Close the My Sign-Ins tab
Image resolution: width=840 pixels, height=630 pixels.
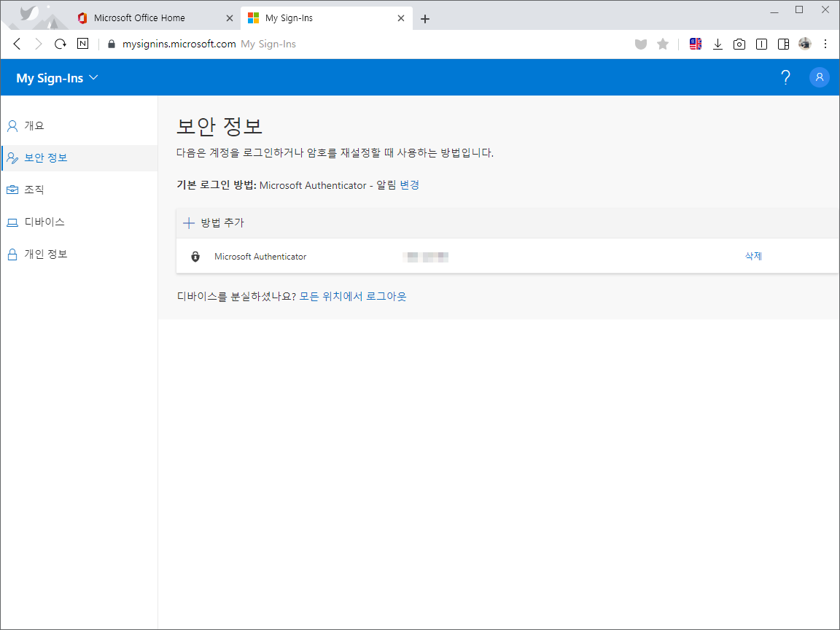(401, 18)
